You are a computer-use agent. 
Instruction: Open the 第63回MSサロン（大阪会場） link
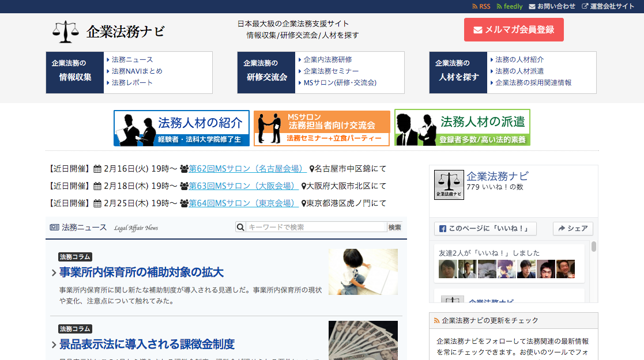[x=243, y=186]
